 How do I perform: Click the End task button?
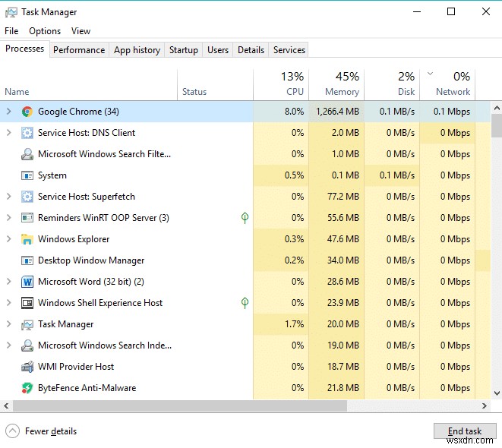pyautogui.click(x=464, y=431)
